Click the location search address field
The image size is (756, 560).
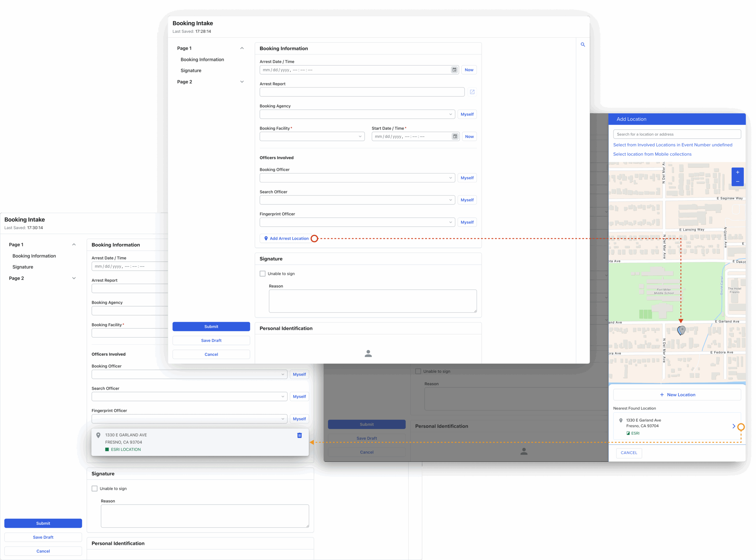click(677, 134)
